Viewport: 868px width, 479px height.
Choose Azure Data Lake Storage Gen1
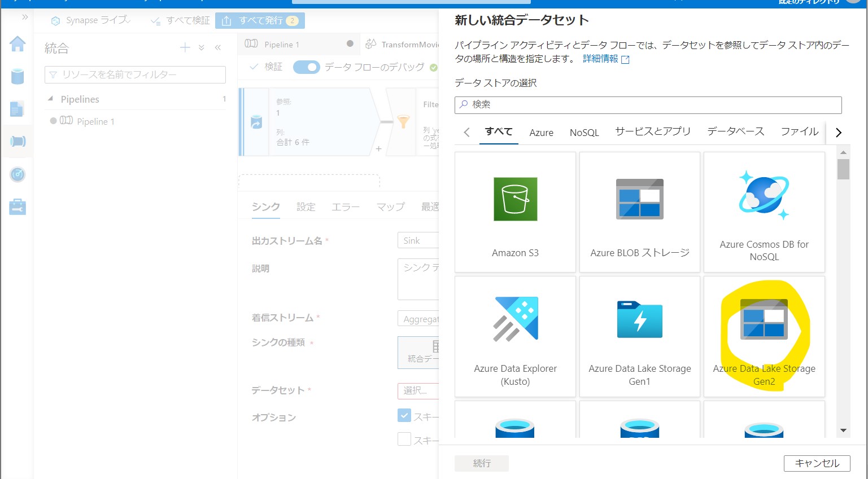pos(640,336)
